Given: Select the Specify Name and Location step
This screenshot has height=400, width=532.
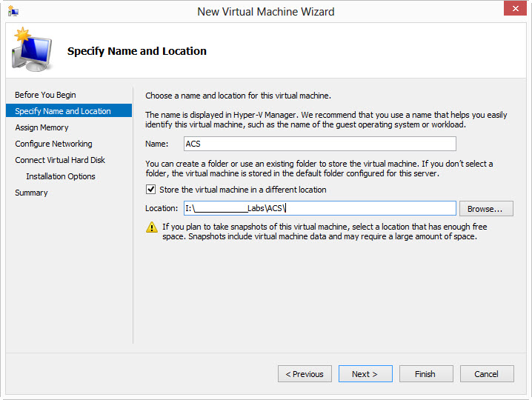Looking at the screenshot, I should [x=63, y=111].
